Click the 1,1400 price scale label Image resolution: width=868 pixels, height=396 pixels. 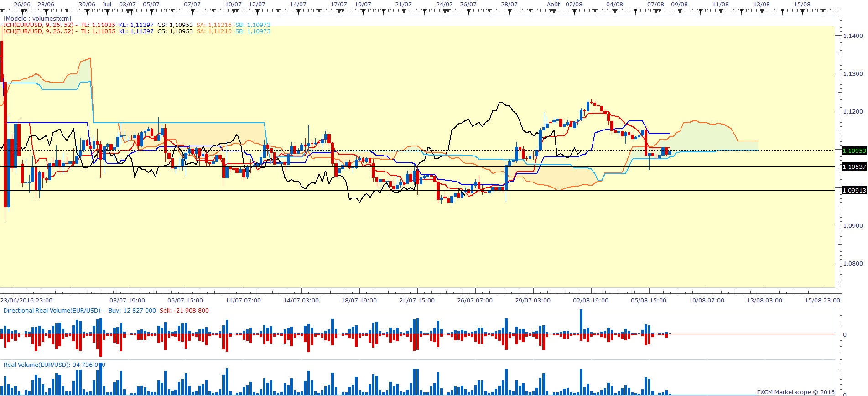(x=853, y=36)
